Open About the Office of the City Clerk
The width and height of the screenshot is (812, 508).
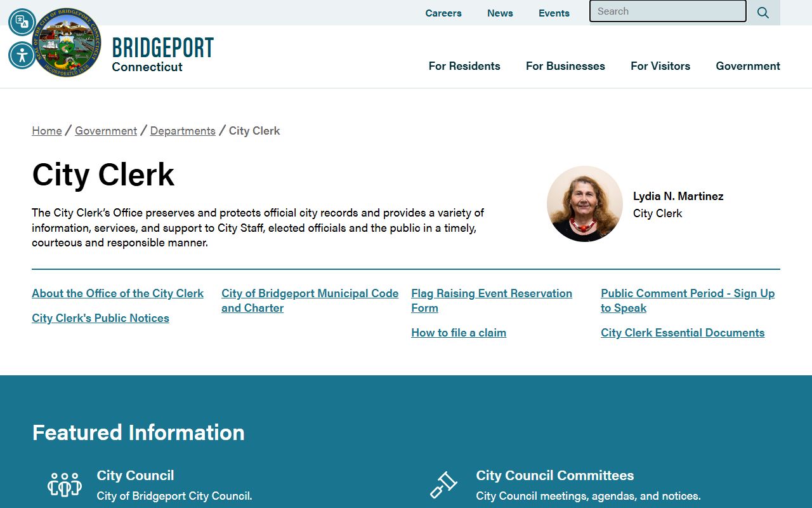tap(117, 293)
